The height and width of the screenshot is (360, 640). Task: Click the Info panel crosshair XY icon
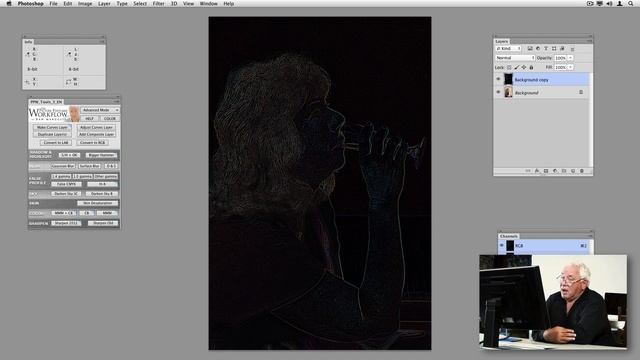click(28, 82)
